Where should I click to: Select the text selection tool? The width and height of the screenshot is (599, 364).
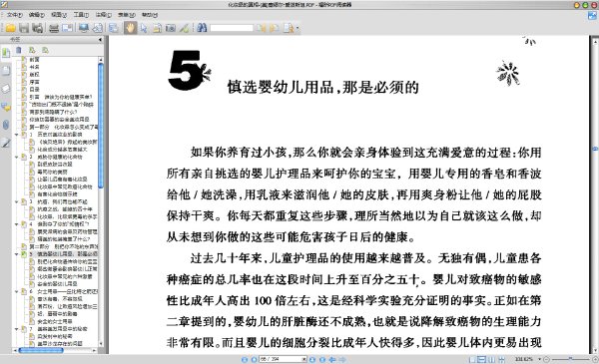157,28
